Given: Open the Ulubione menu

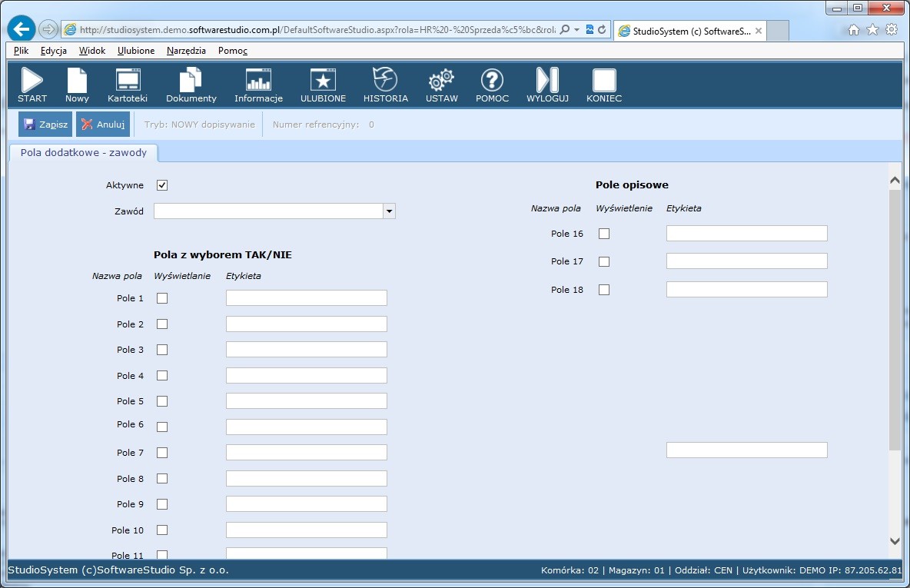Looking at the screenshot, I should pyautogui.click(x=136, y=51).
